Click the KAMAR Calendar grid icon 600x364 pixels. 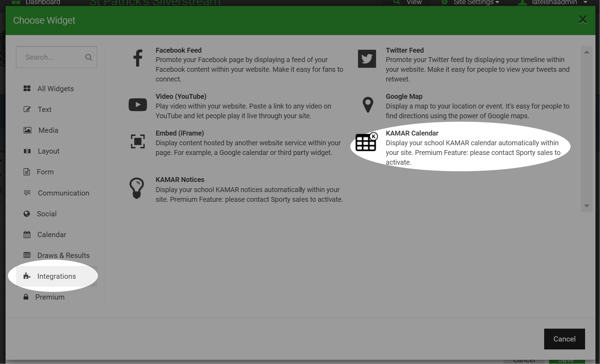pyautogui.click(x=366, y=142)
